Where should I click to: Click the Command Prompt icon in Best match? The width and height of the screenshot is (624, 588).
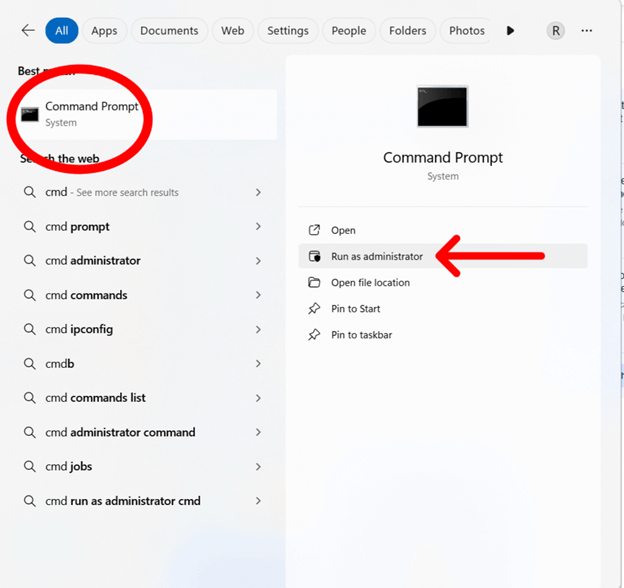point(29,114)
